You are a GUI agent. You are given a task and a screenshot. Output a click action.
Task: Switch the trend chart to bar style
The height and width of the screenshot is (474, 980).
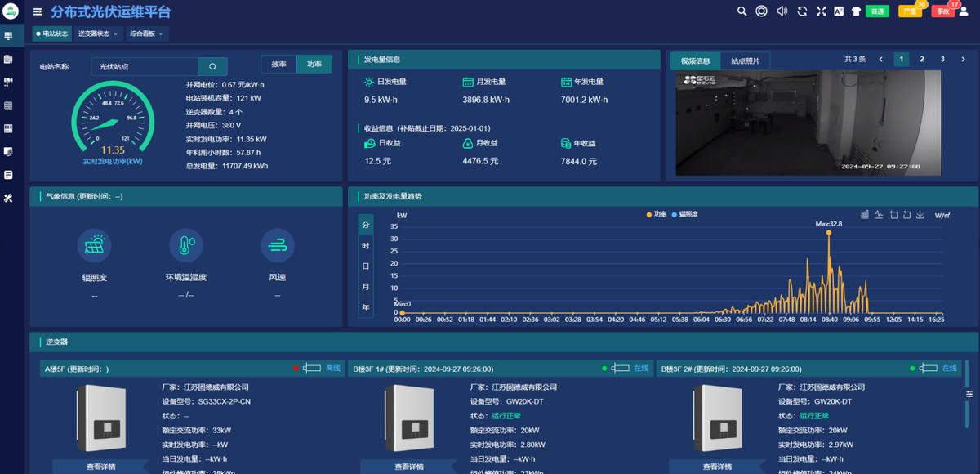(865, 214)
